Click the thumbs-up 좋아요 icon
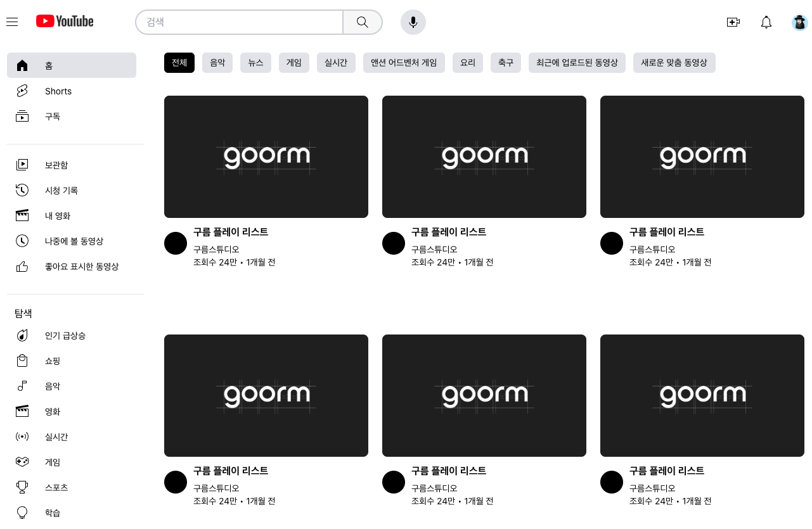The image size is (812, 529). click(22, 267)
